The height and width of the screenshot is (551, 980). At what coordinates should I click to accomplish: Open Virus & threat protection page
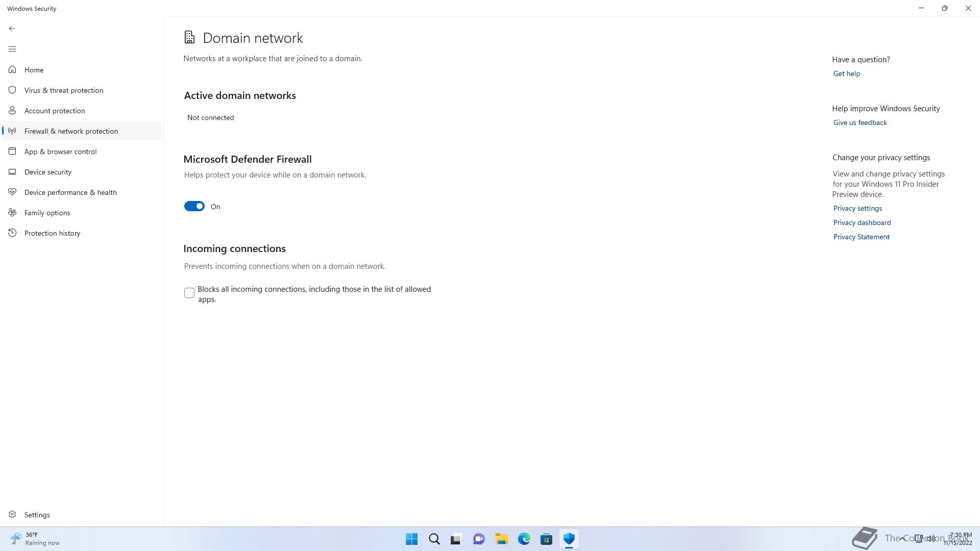[x=82, y=90]
